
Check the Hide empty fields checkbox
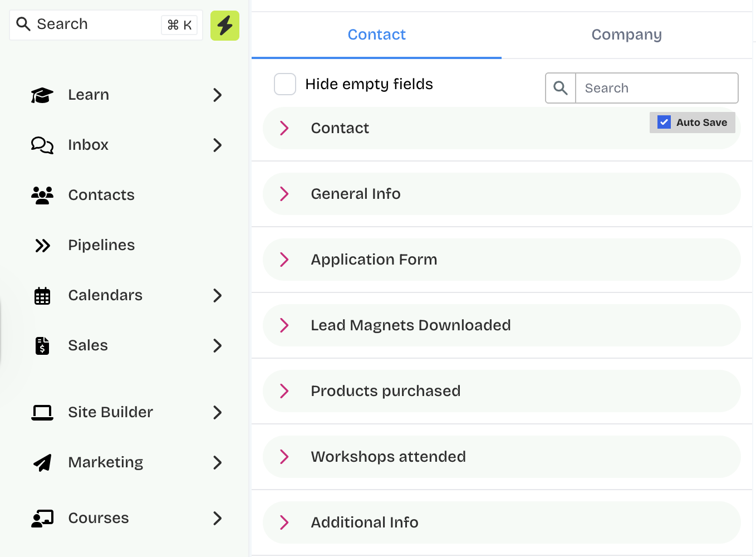pos(285,84)
